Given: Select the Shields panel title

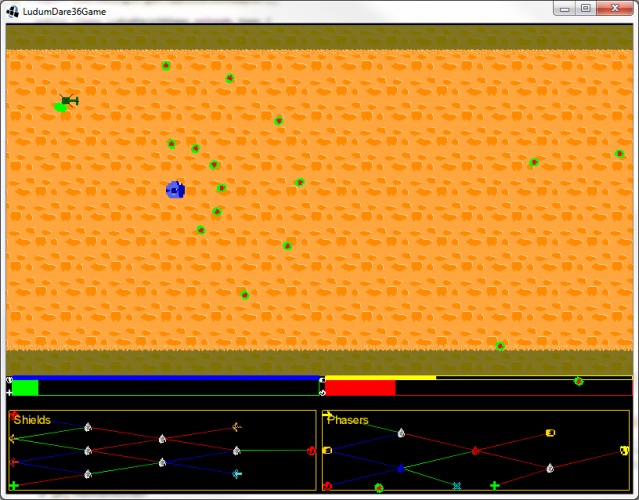Looking at the screenshot, I should tap(32, 420).
